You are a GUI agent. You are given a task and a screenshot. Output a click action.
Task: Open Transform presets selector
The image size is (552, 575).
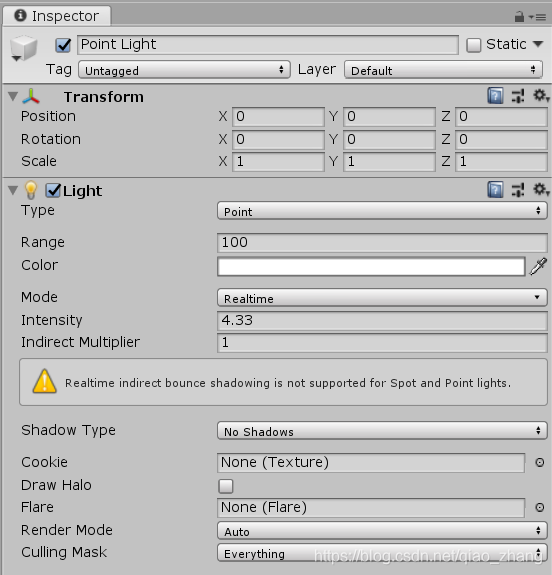click(518, 96)
